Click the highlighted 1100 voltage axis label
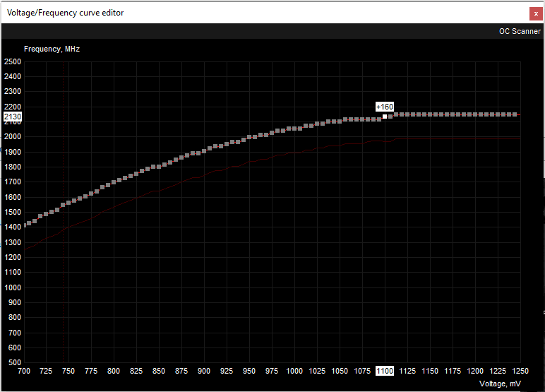This screenshot has height=392, width=545. pos(385,371)
